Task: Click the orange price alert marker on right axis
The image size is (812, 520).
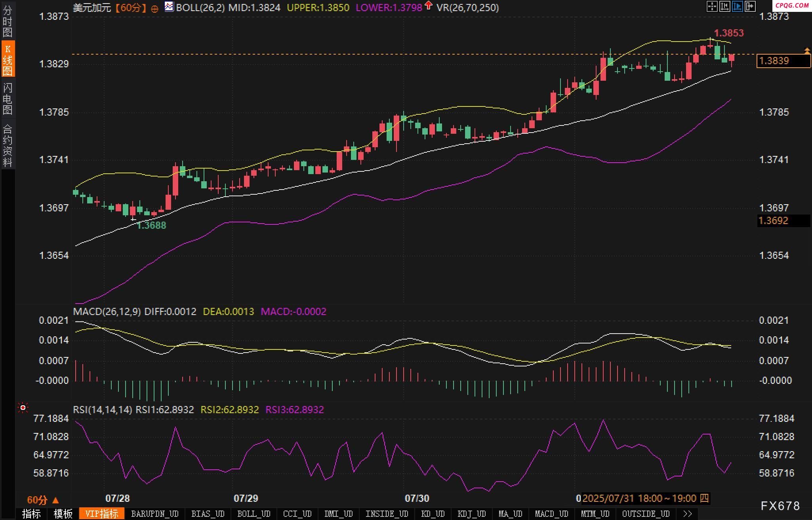Action: point(807,51)
